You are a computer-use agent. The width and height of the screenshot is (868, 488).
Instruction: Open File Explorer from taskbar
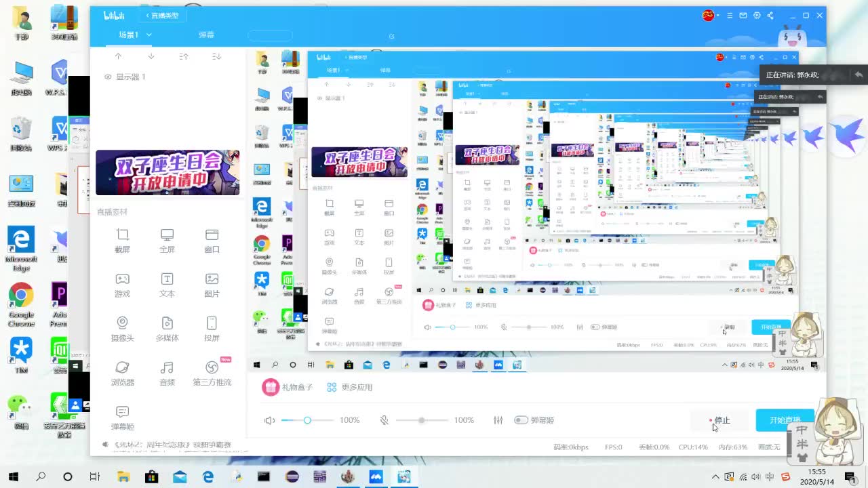click(x=123, y=476)
